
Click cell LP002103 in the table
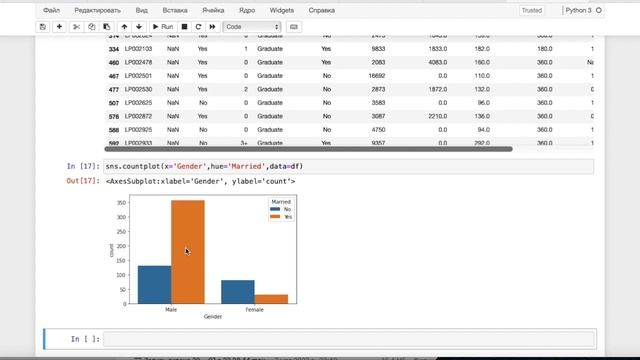point(138,49)
